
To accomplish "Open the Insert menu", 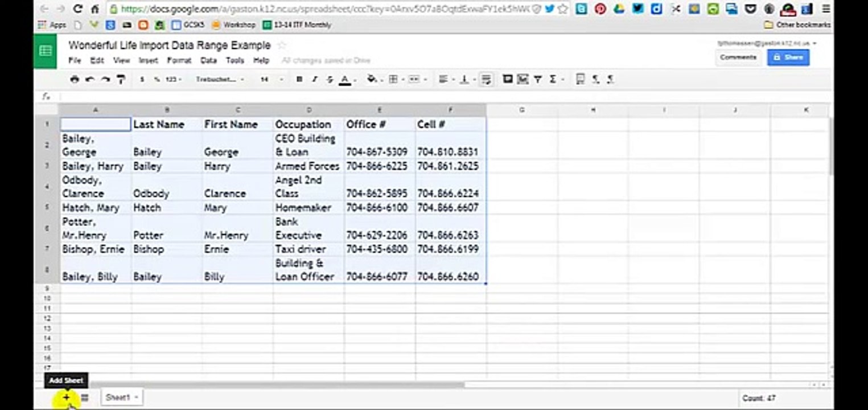I will point(149,60).
